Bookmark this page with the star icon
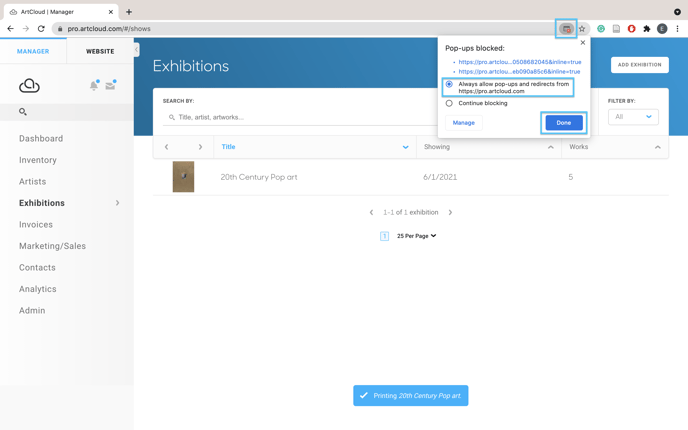The height and width of the screenshot is (430, 688). 582,29
